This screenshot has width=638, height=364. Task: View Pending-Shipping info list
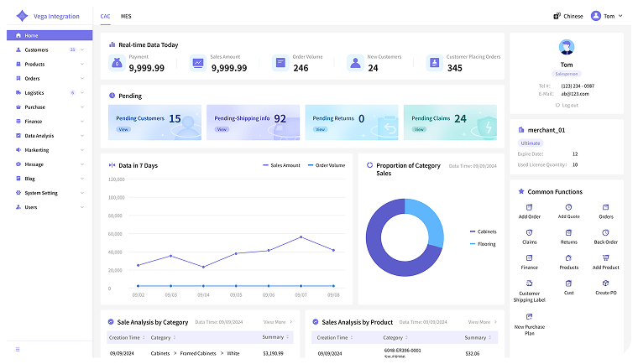click(x=222, y=129)
